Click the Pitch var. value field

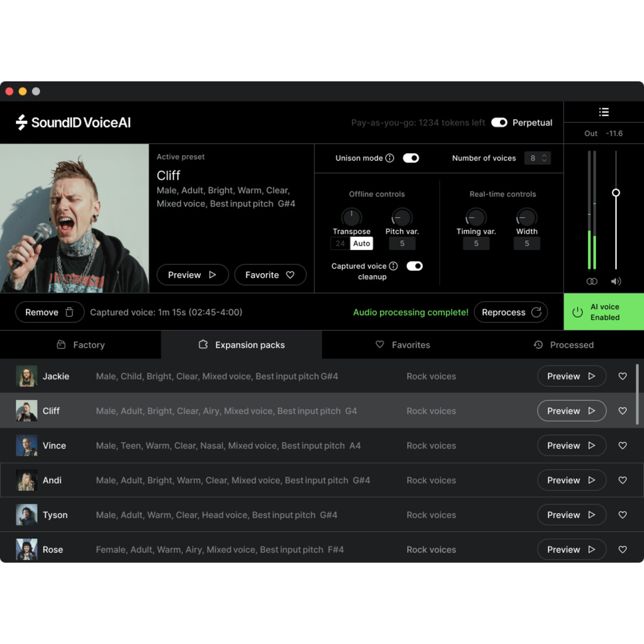tap(402, 244)
